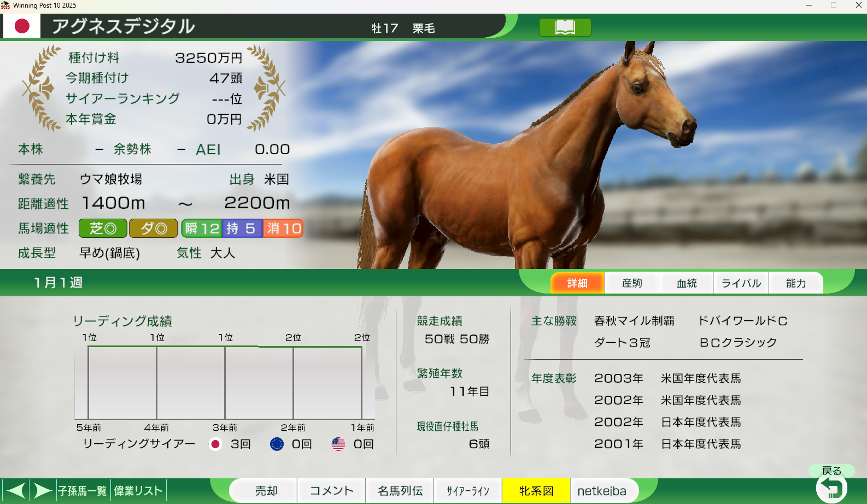This screenshot has width=867, height=504.
Task: Click the Winning Post app title icon
Action: 5,5
